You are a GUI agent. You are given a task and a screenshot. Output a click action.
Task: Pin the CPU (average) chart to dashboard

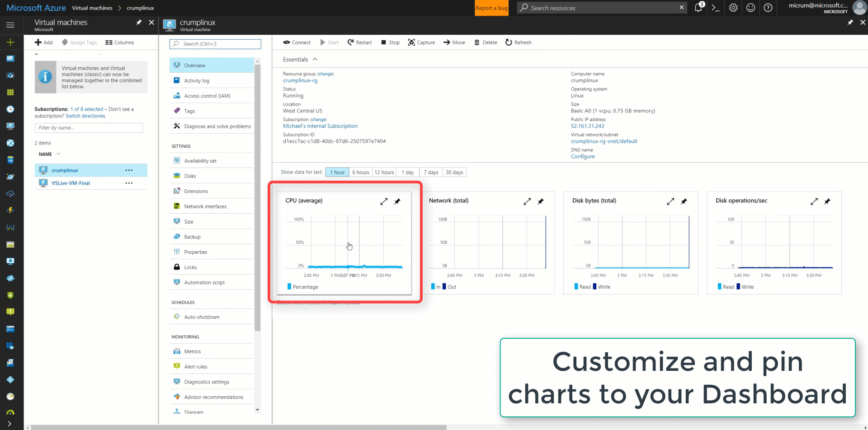[x=397, y=201]
